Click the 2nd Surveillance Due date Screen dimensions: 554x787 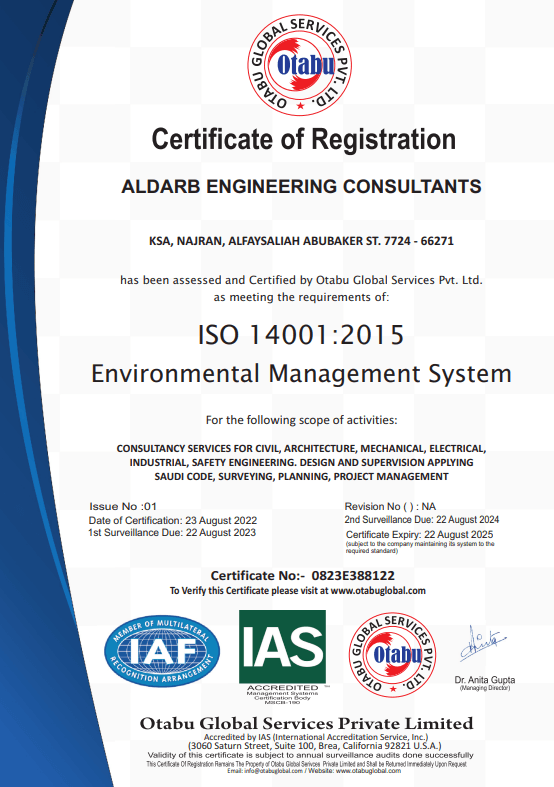(422, 519)
